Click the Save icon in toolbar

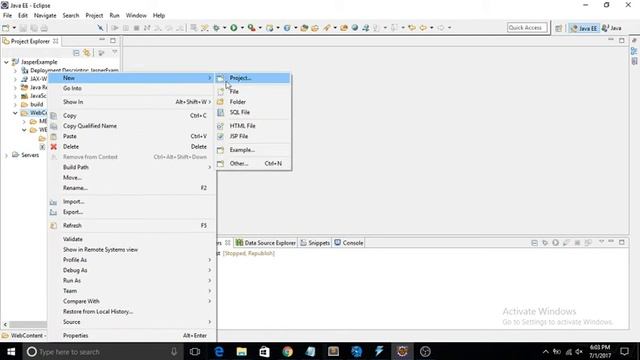(23, 28)
